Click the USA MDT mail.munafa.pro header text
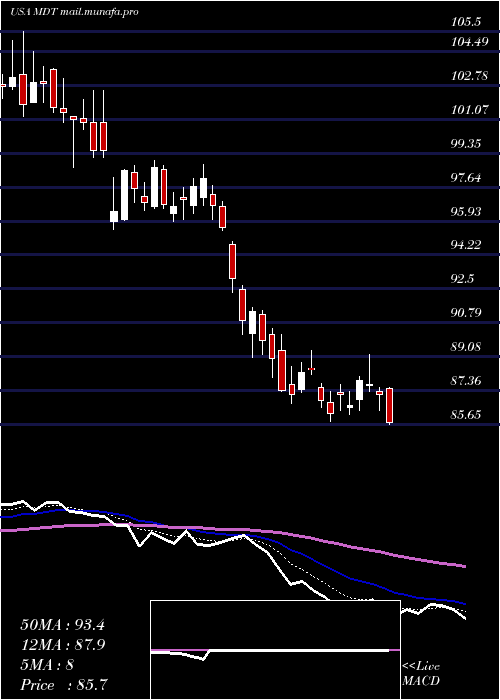Viewport: 500px width, 700px height. (x=74, y=12)
